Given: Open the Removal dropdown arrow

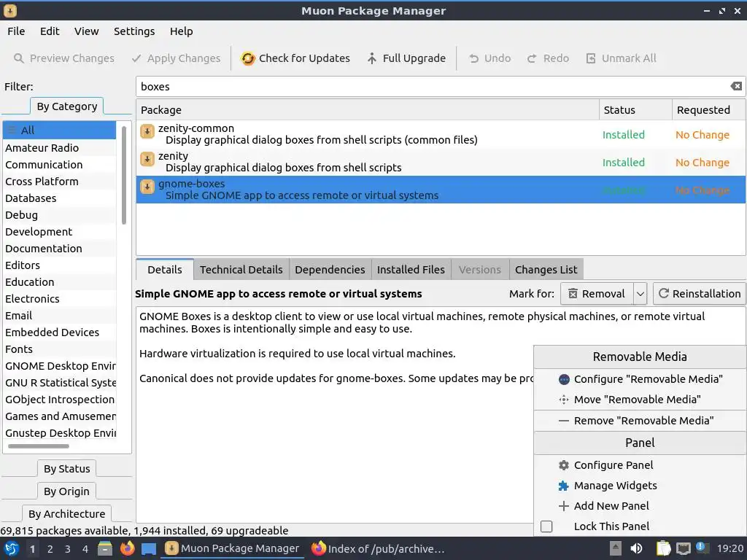Looking at the screenshot, I should click(x=640, y=294).
